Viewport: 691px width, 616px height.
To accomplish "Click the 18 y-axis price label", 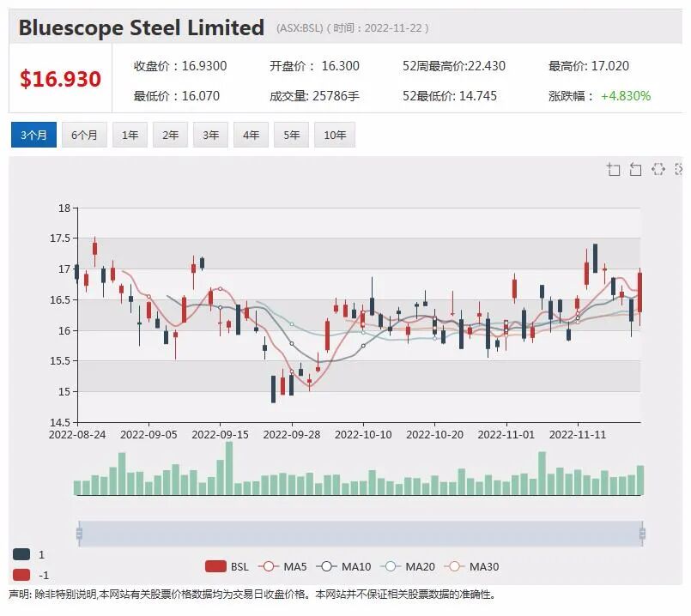I will pos(64,208).
